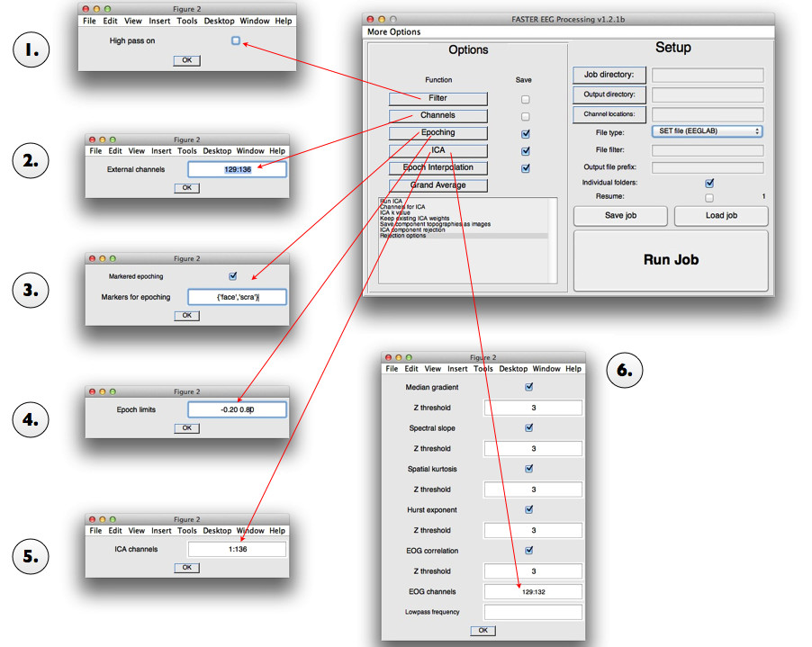The image size is (812, 647).
Task: Open the More Options menu
Action: (x=393, y=32)
